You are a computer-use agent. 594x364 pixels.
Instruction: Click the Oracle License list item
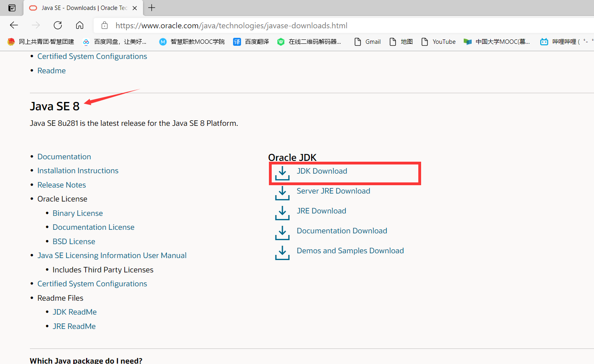[62, 199]
